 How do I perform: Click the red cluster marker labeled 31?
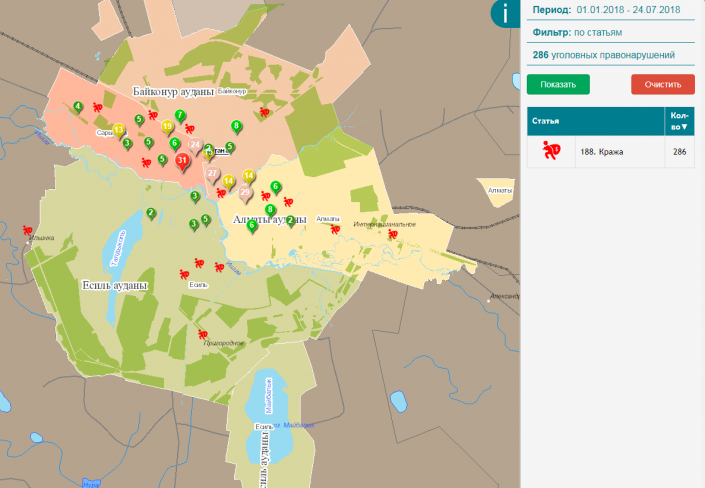tap(181, 160)
